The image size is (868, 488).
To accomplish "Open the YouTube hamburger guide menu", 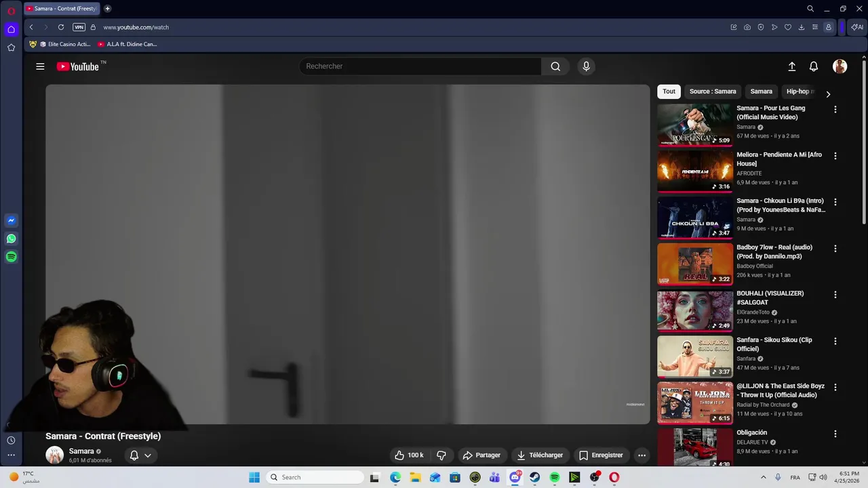I will [40, 66].
